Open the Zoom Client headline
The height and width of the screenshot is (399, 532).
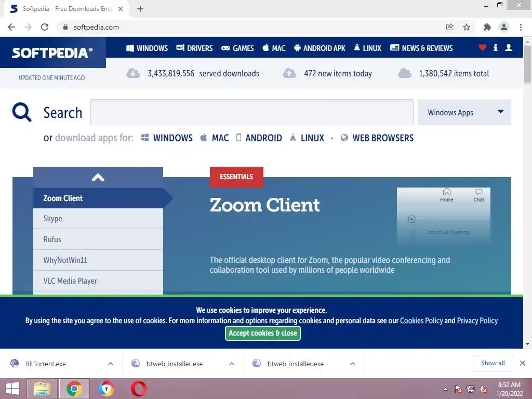[264, 205]
